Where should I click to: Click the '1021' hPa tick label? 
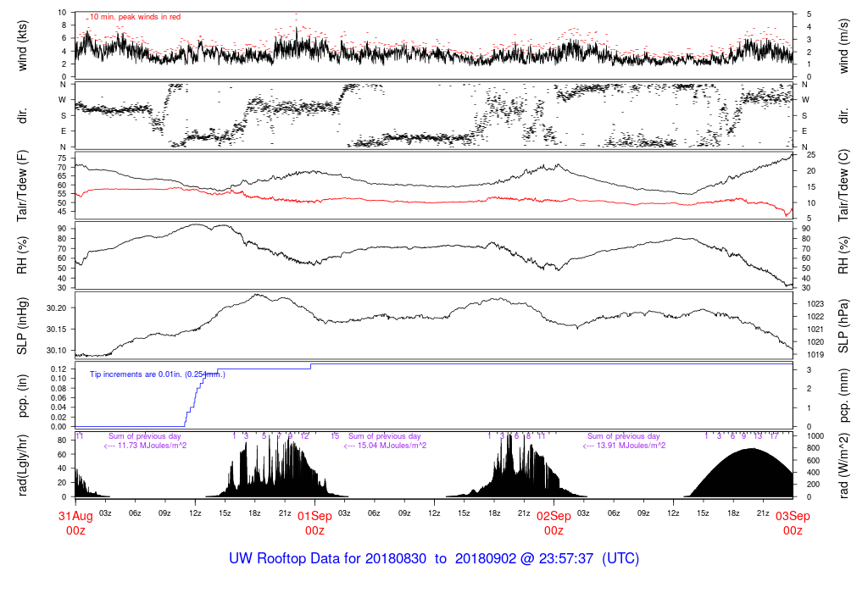[815, 330]
